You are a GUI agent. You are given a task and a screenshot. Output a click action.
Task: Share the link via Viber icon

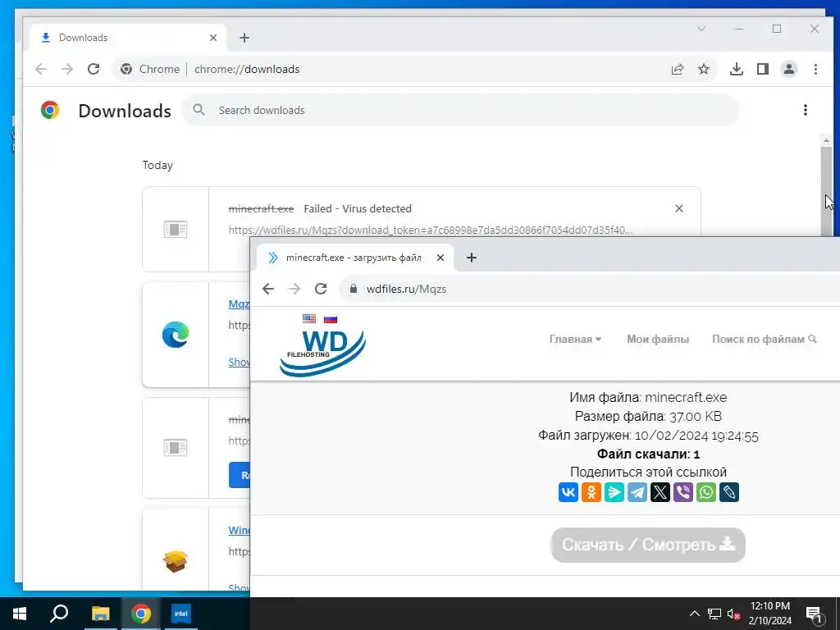coord(683,492)
